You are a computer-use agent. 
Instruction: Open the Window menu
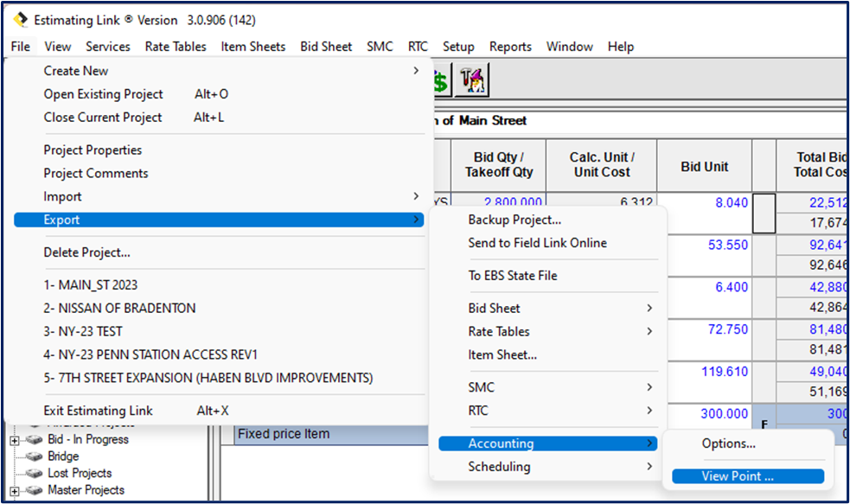click(570, 47)
